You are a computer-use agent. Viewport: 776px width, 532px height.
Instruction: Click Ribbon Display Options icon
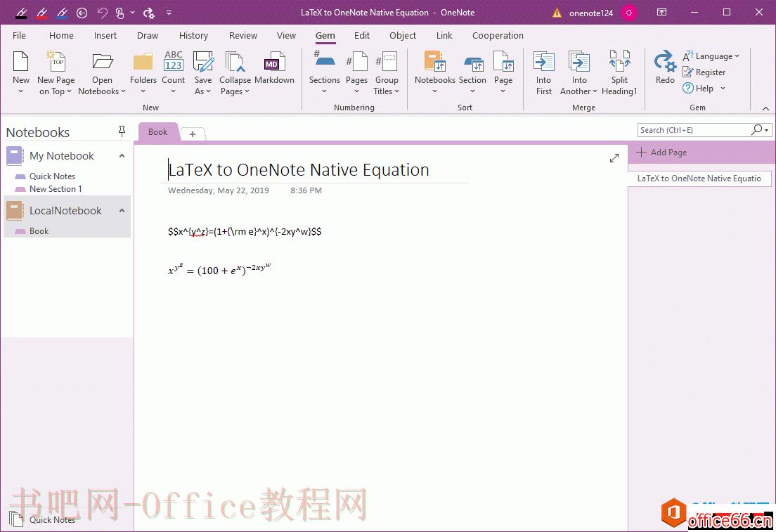661,13
